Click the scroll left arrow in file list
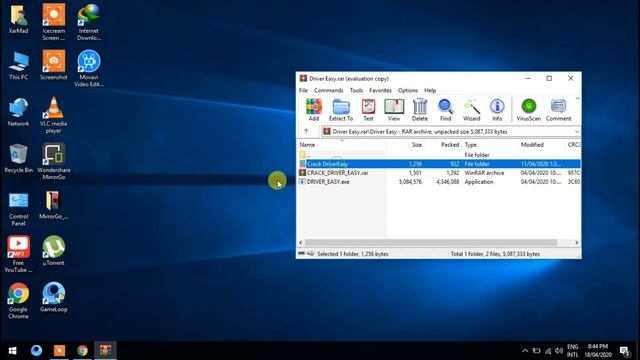Viewport: 640px width, 360px height. [301, 242]
